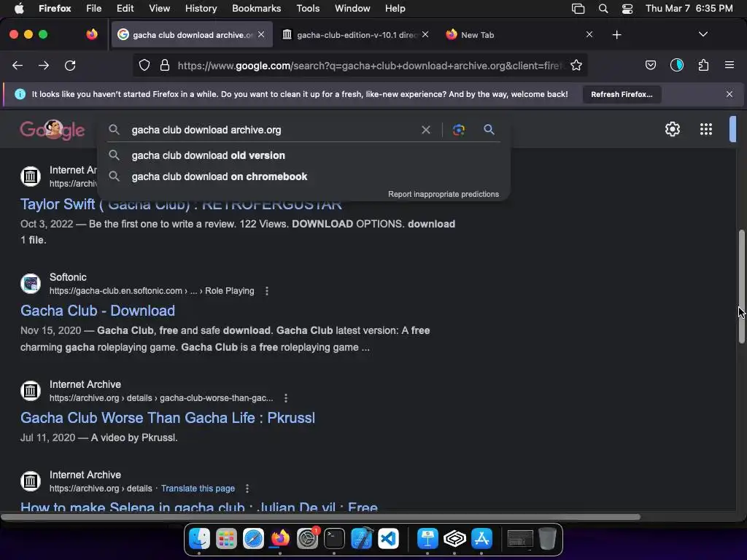The width and height of the screenshot is (747, 560).
Task: Open options for the Selena result
Action: click(247, 489)
